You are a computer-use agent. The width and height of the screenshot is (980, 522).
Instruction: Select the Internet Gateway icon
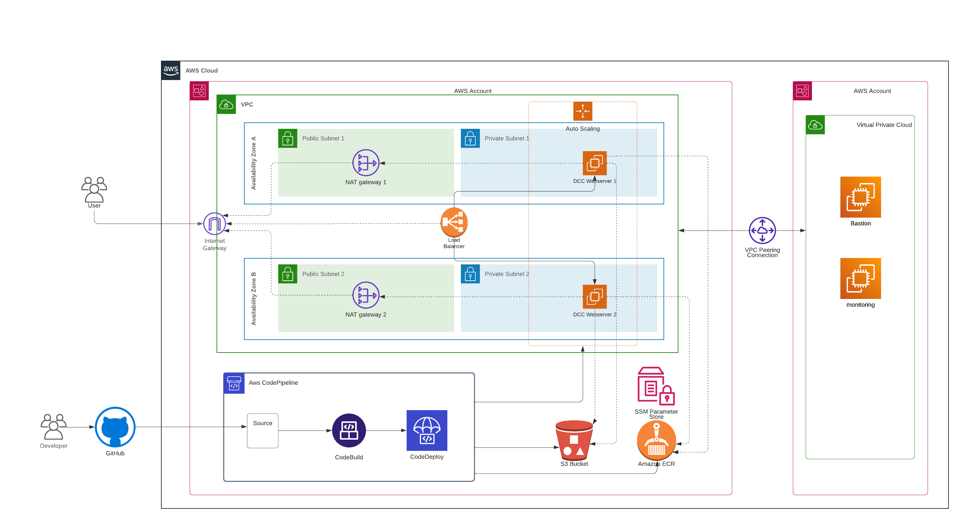tap(214, 224)
